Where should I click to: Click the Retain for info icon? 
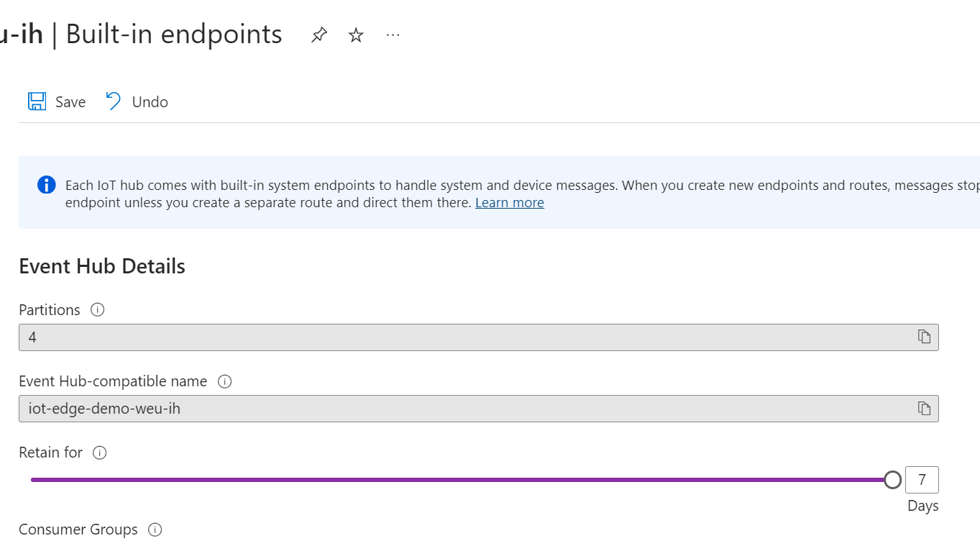click(101, 453)
